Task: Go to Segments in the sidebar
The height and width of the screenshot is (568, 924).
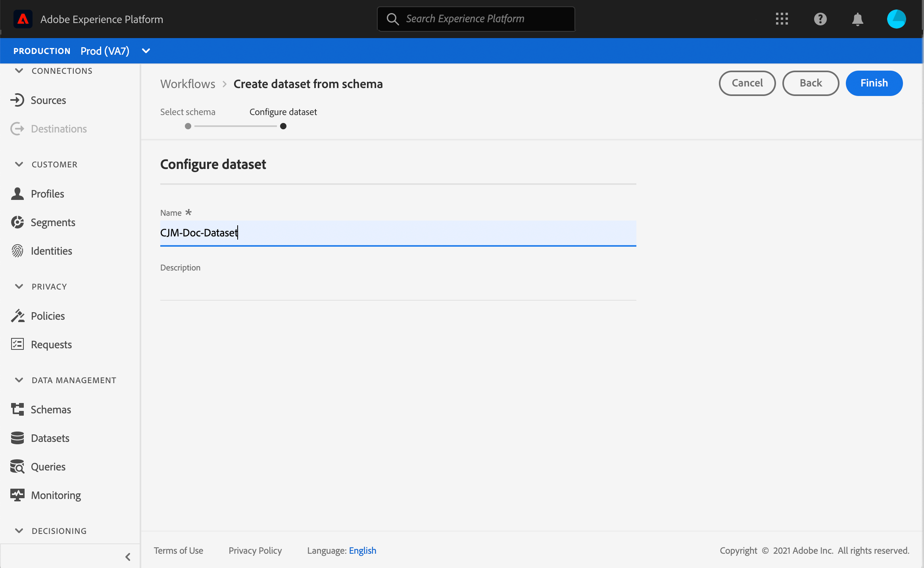Action: pyautogui.click(x=53, y=223)
